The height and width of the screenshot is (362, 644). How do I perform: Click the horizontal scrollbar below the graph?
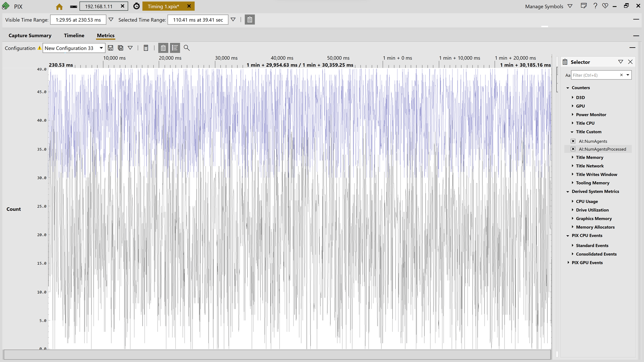pyautogui.click(x=277, y=354)
